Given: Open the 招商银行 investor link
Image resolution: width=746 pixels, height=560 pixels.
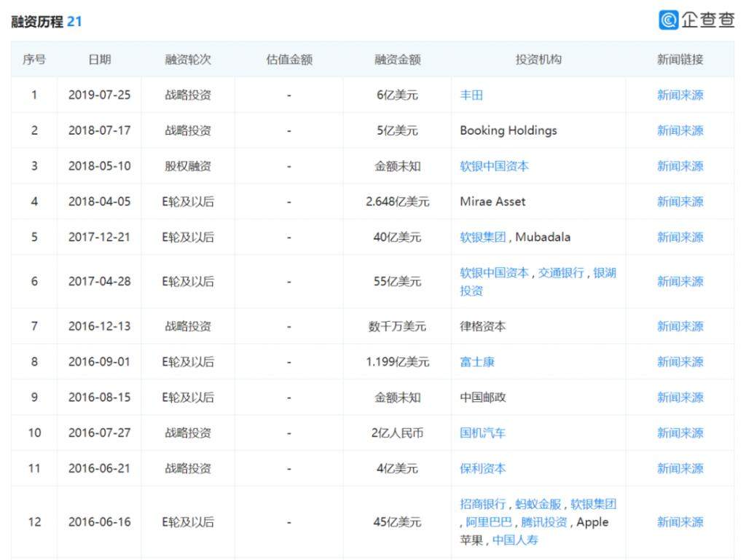Looking at the screenshot, I should (483, 504).
